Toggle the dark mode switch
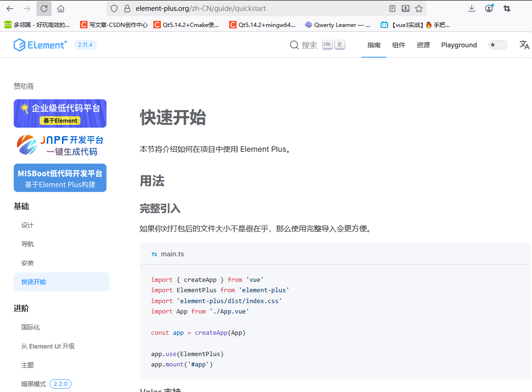This screenshot has width=532, height=392. coord(498,45)
